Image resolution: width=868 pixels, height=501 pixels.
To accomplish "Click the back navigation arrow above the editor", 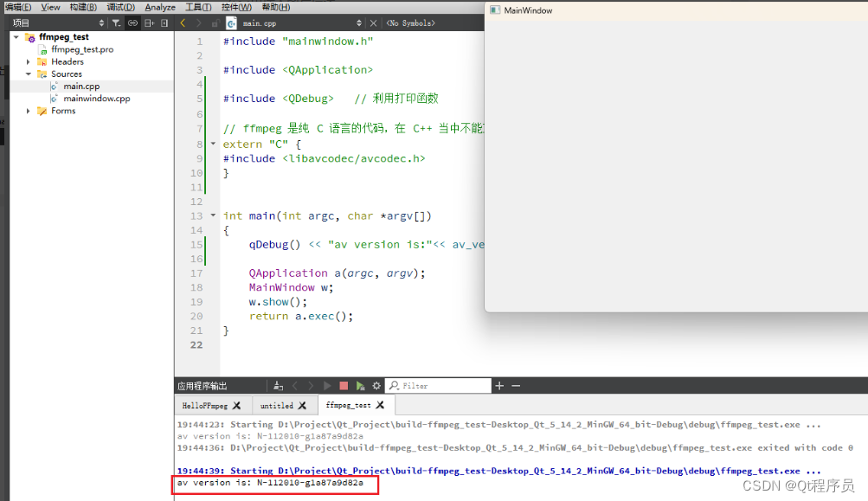I will [183, 22].
